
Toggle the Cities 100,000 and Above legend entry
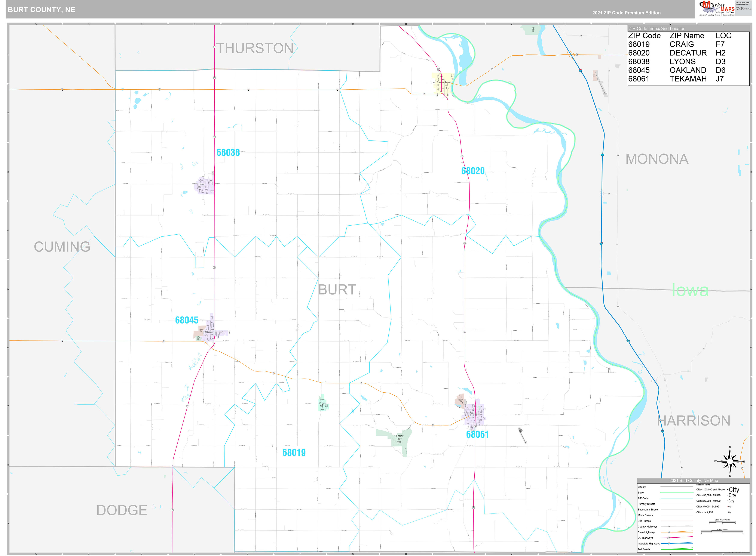tap(711, 490)
